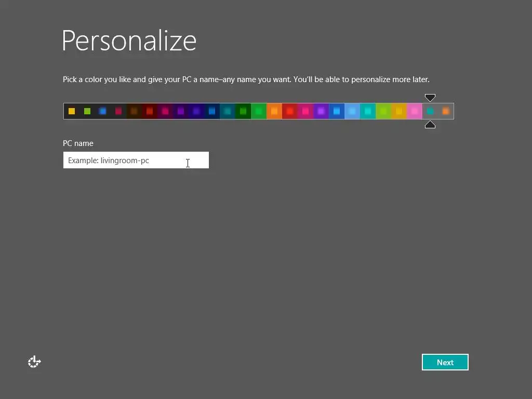Select the medium blue color swatch
The image size is (532, 399).
(337, 111)
